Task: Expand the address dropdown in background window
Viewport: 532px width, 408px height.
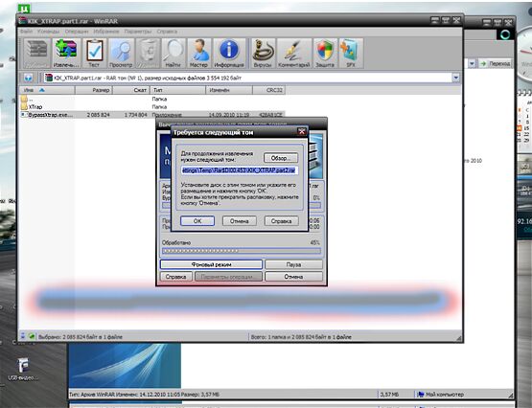Action: point(472,63)
